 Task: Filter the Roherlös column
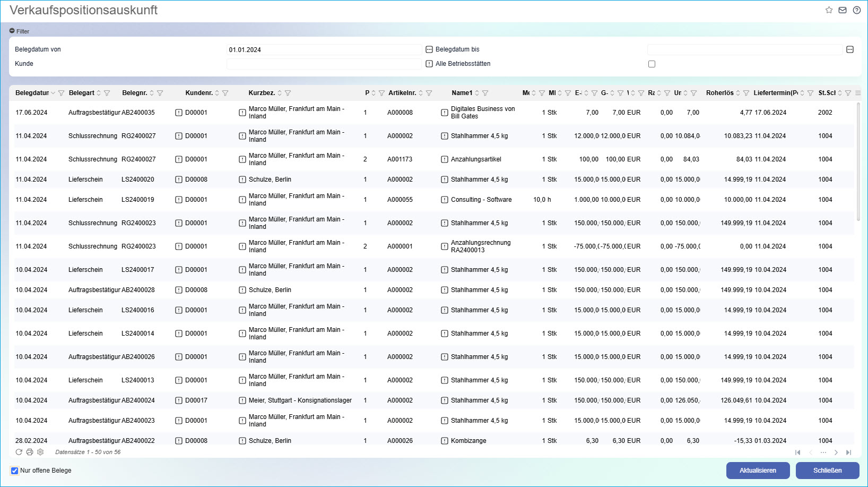(x=746, y=93)
